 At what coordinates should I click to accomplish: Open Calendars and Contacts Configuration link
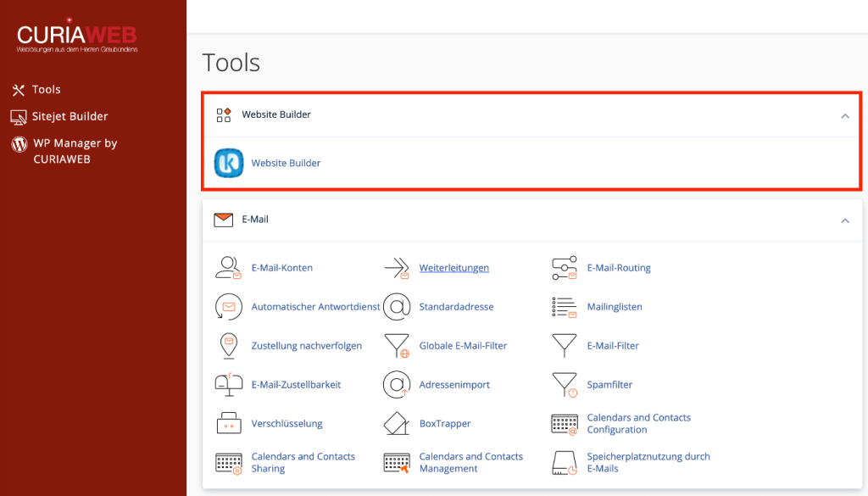pos(639,423)
